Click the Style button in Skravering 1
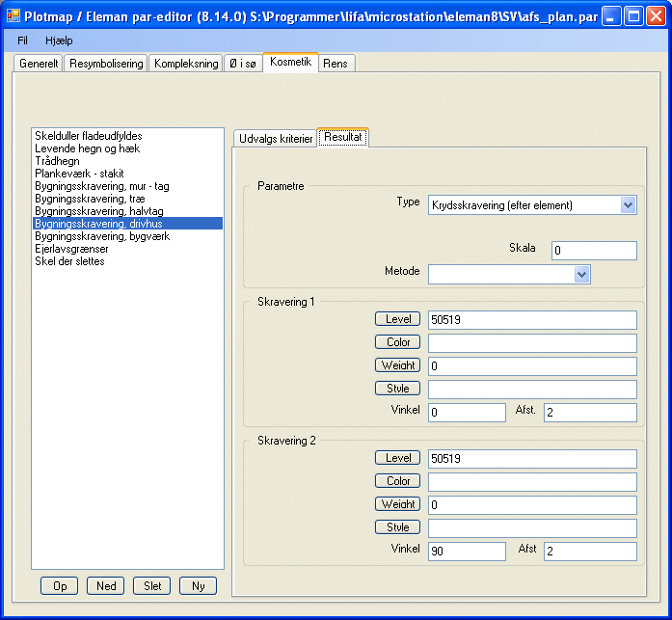 coord(398,389)
